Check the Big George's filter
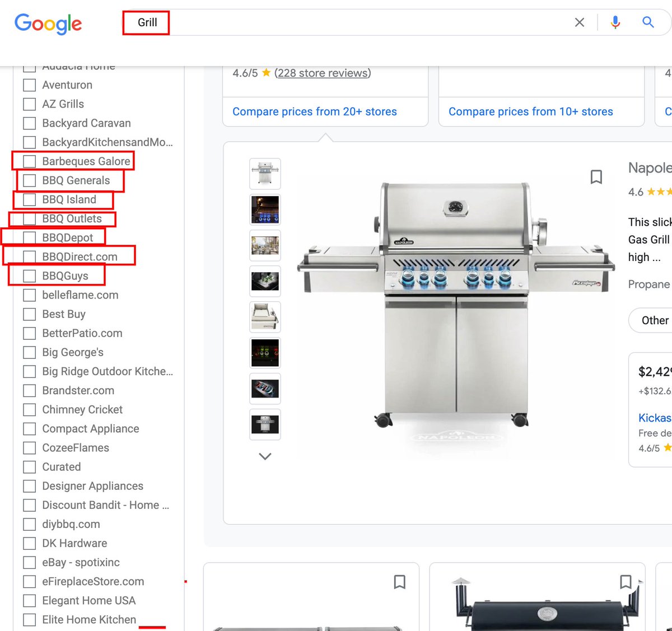672x631 pixels. tap(30, 352)
